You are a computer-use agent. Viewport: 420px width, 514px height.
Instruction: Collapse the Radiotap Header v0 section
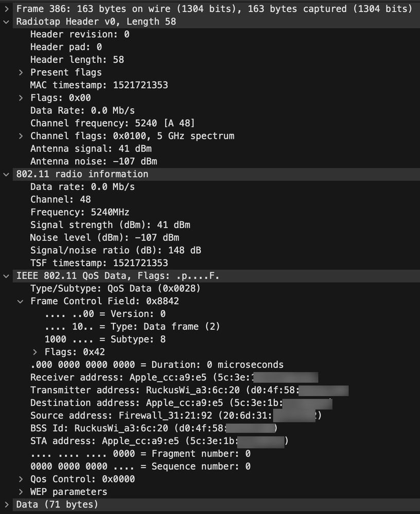6,22
